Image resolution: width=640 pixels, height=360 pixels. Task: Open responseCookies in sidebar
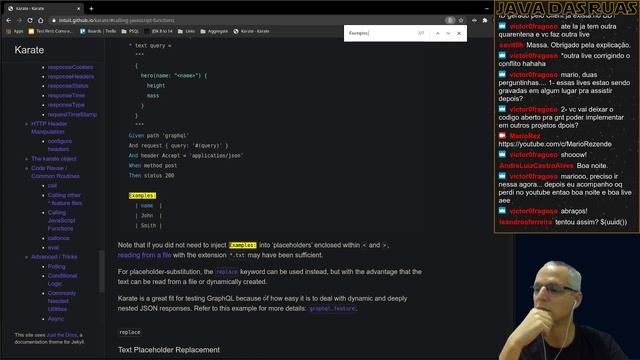[x=70, y=67]
